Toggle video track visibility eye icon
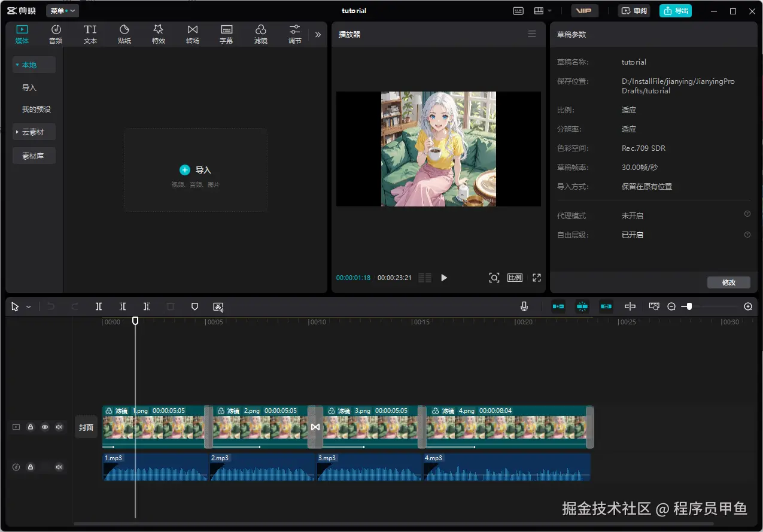The width and height of the screenshot is (763, 532). [x=45, y=427]
